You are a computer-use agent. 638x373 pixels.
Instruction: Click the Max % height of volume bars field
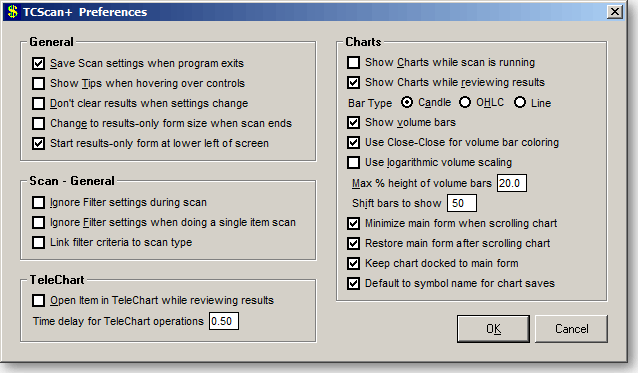pyautogui.click(x=512, y=183)
